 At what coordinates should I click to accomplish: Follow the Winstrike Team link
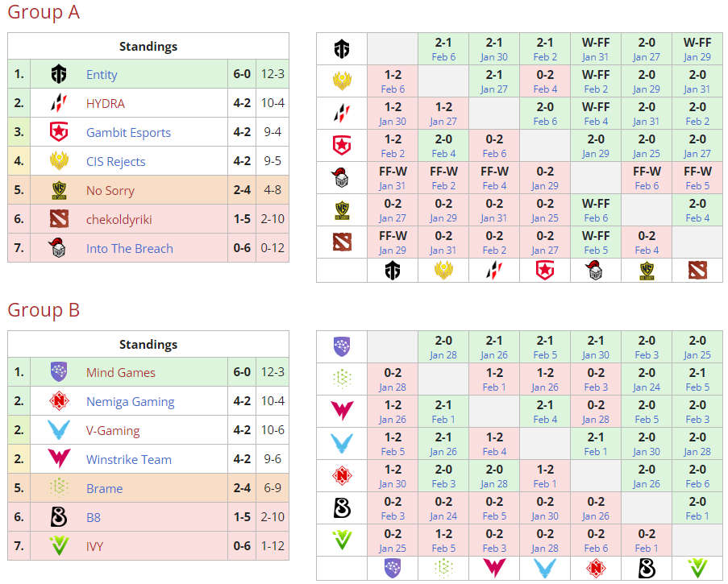click(x=128, y=460)
